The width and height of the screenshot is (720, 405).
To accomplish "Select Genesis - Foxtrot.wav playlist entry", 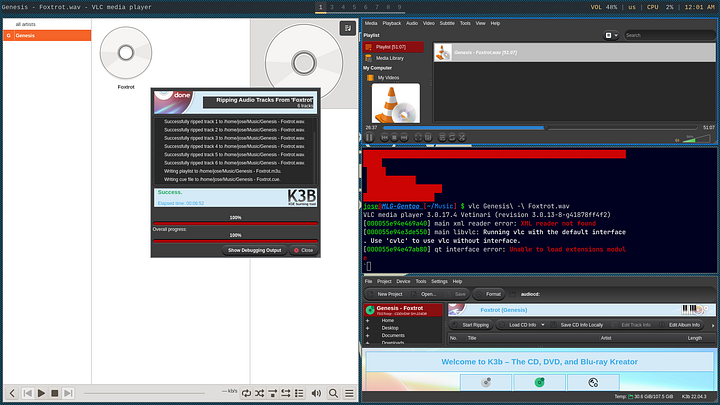I will [574, 52].
